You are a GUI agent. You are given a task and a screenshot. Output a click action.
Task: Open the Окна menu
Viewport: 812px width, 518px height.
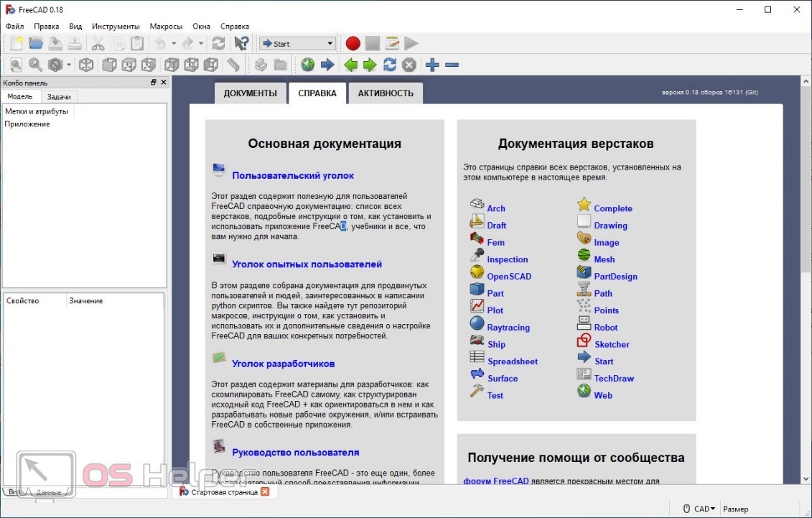[202, 26]
